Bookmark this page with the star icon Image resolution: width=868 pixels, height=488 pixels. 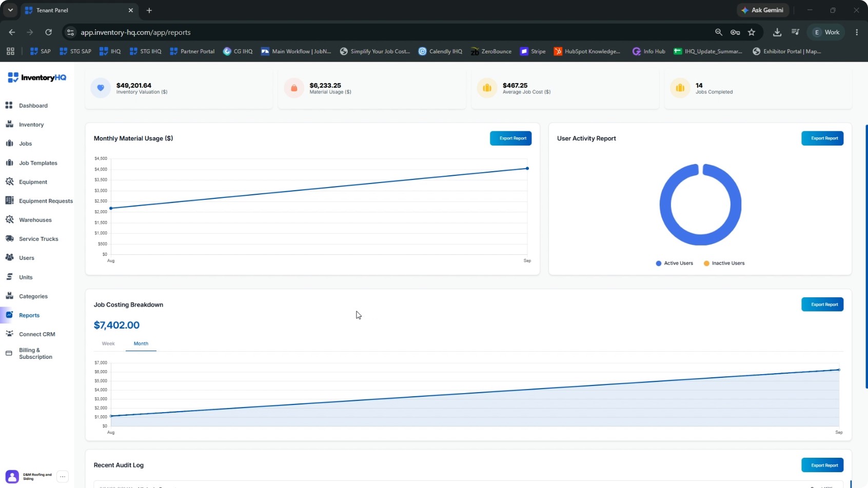coord(752,32)
